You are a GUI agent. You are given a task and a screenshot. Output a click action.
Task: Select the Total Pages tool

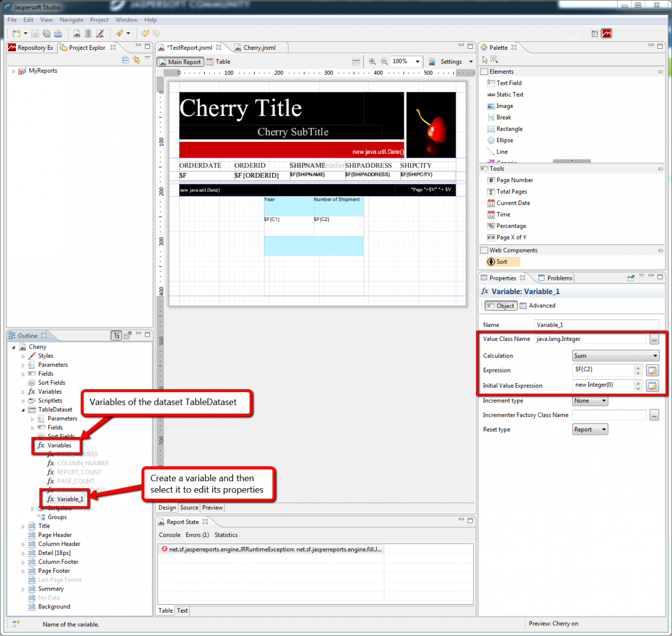coord(508,192)
